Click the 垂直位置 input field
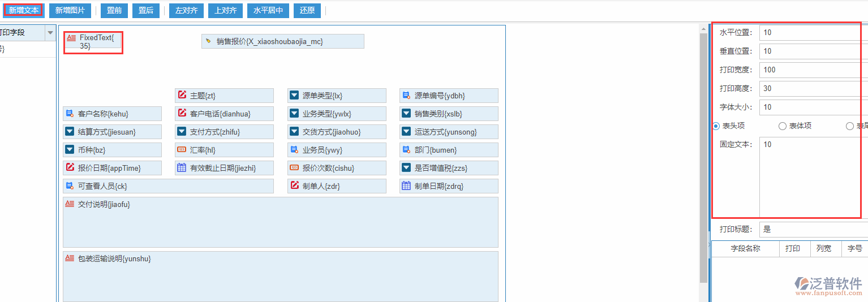This screenshot has width=868, height=302. coord(814,51)
